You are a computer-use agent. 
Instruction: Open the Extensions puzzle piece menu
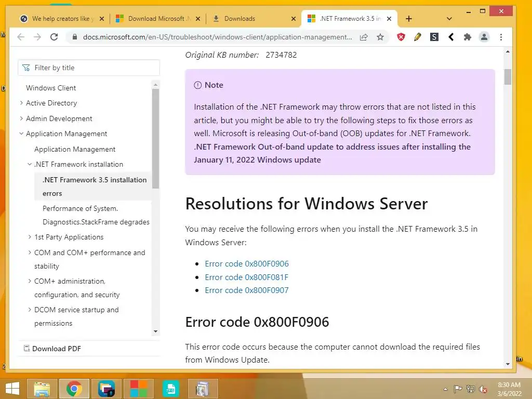(468, 37)
